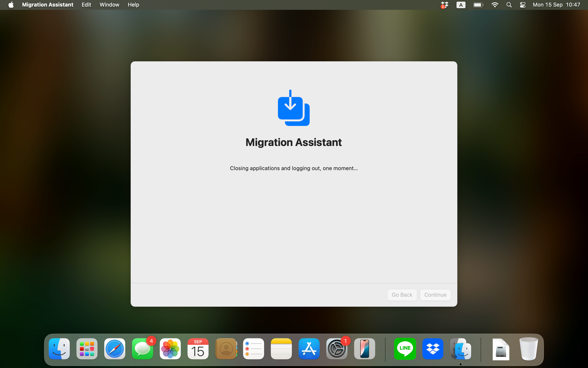The width and height of the screenshot is (588, 368).
Task: Click the Dropbox menu bar icon
Action: point(444,5)
